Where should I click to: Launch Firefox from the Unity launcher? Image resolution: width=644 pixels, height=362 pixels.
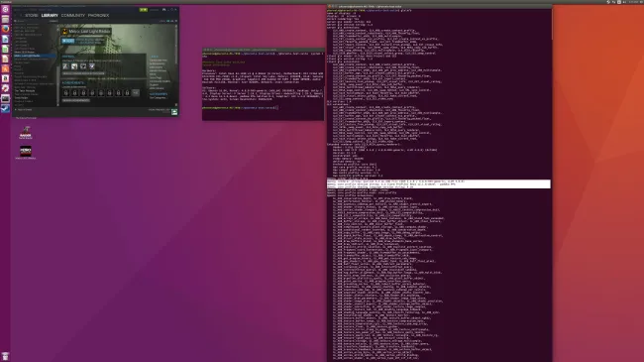point(5,29)
